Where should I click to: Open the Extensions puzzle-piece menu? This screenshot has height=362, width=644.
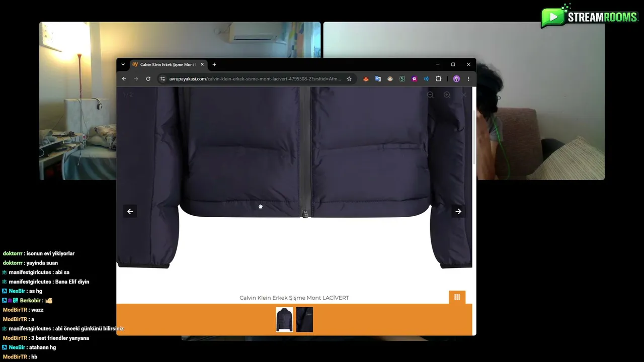438,79
